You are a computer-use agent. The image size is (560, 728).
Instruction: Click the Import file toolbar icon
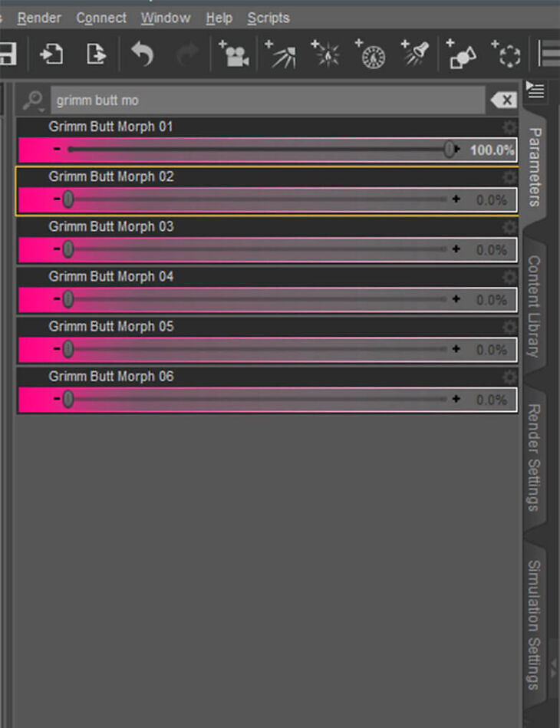(x=51, y=54)
